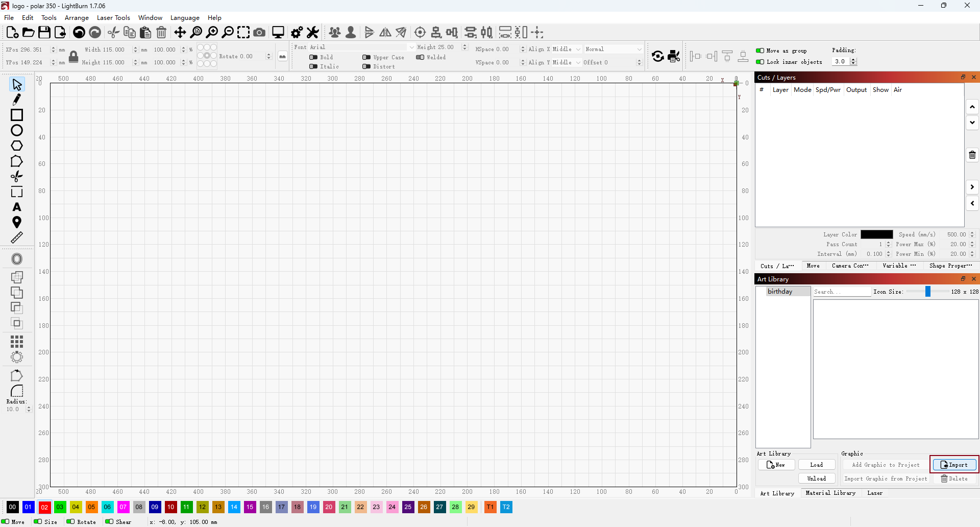Select the birthday library item
The width and height of the screenshot is (980, 527).
click(x=789, y=292)
